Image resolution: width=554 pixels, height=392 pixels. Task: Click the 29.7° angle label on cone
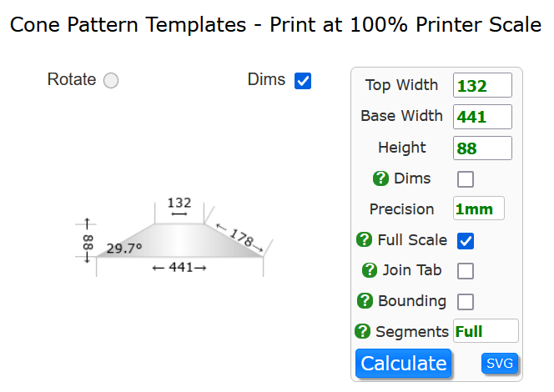(x=124, y=249)
